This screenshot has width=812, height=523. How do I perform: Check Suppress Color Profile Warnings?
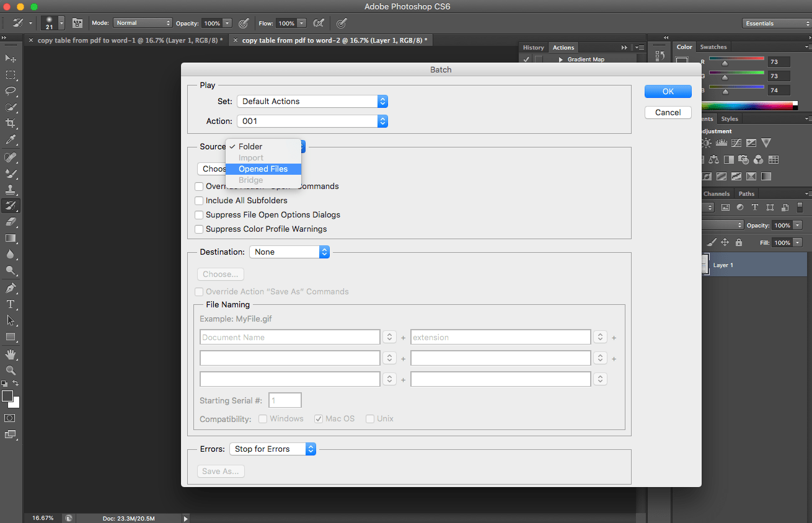tap(199, 229)
